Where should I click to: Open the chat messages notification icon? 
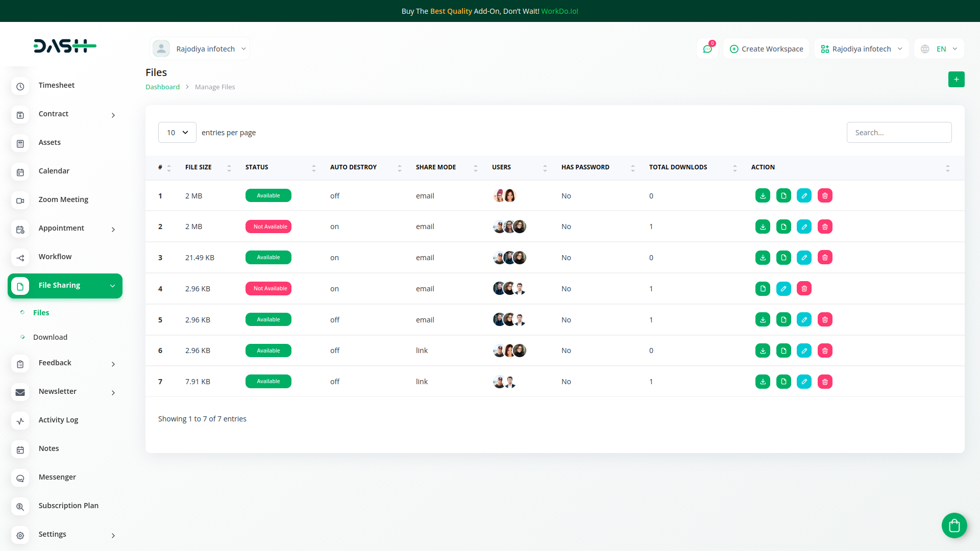pyautogui.click(x=707, y=49)
